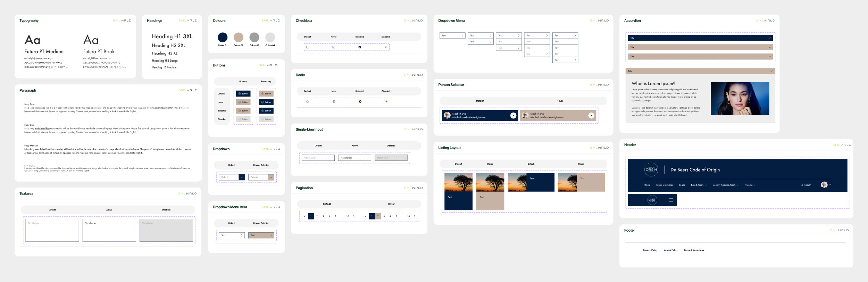The height and width of the screenshot is (282, 868).
Task: Pick the tan Colour 02 swatch
Action: (x=239, y=37)
